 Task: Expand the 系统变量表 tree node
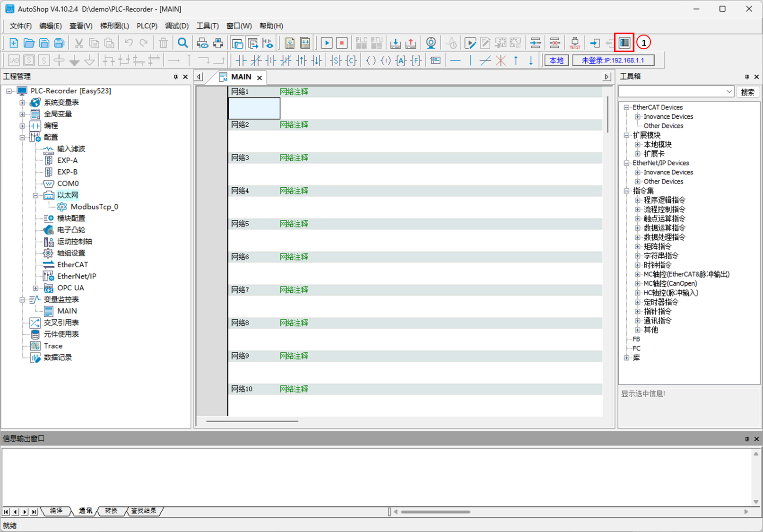click(22, 103)
